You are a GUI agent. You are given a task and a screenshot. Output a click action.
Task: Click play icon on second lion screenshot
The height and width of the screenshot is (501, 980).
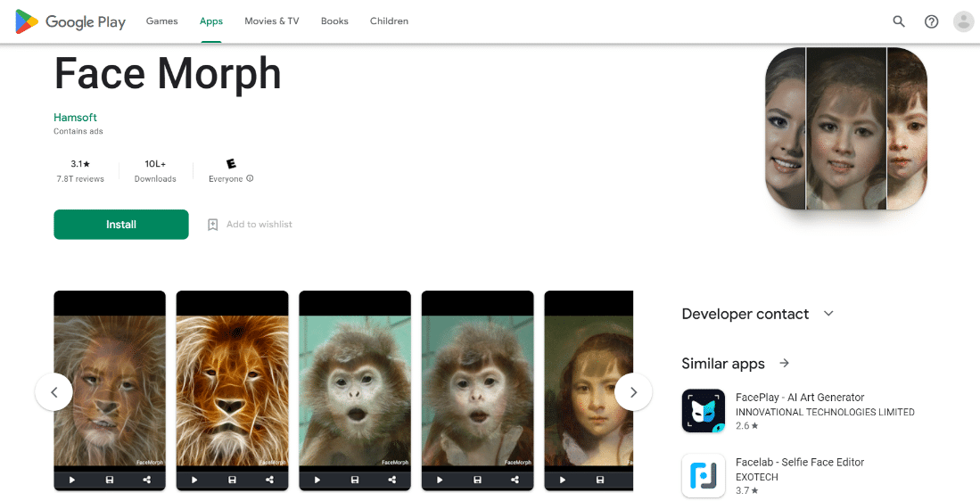click(194, 480)
